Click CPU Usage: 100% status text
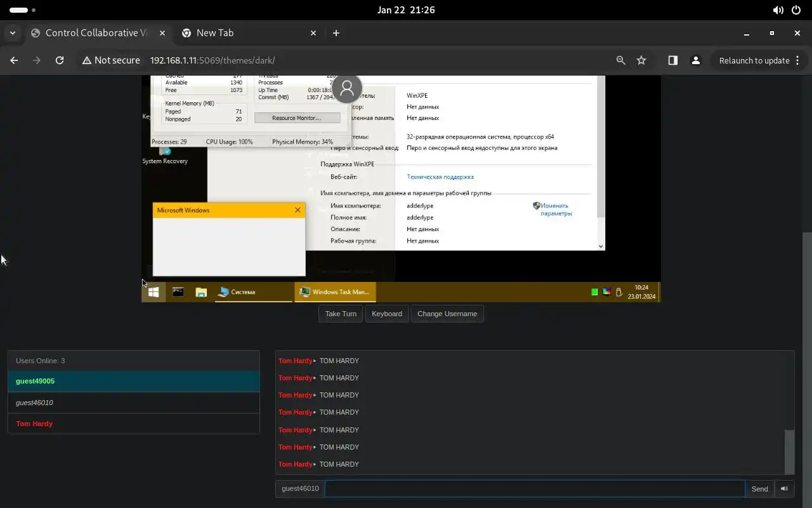This screenshot has width=812, height=508. pos(229,142)
